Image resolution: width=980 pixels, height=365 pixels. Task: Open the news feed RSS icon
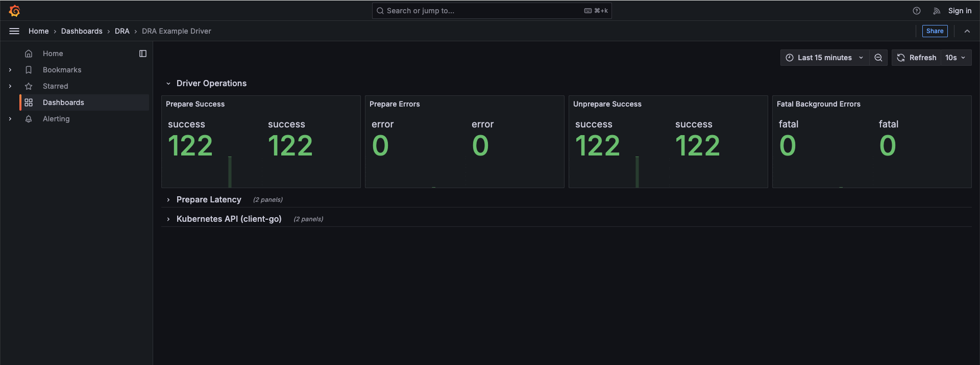pos(937,11)
